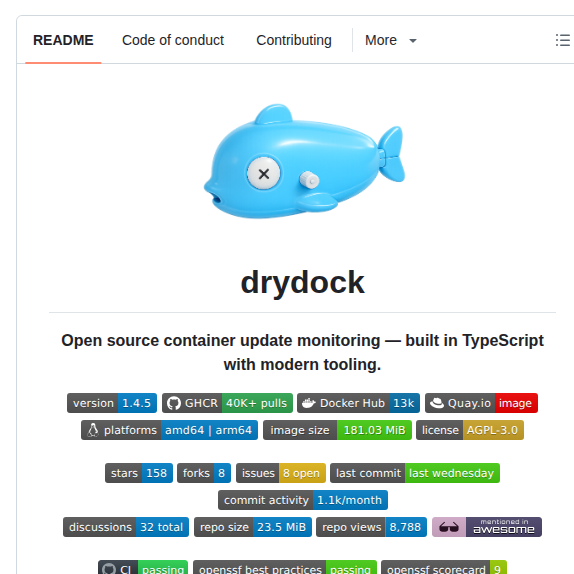Open the GHCR 40K+ pulls badge
The width and height of the screenshot is (574, 574).
tap(227, 403)
